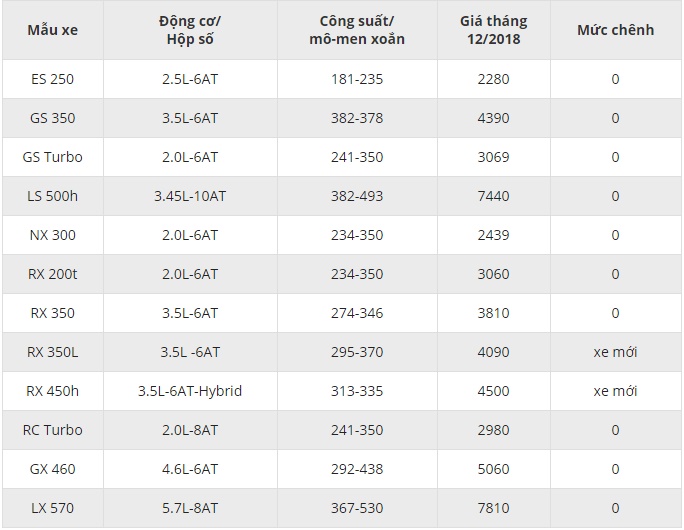Screen dimensions: 684x530
Task: Select the RX 350L model cell
Action: (x=53, y=352)
